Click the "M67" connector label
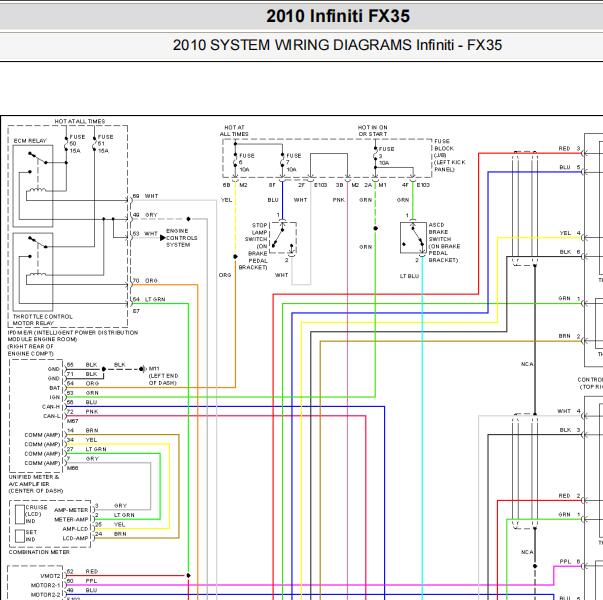603x600 pixels. pos(72,421)
